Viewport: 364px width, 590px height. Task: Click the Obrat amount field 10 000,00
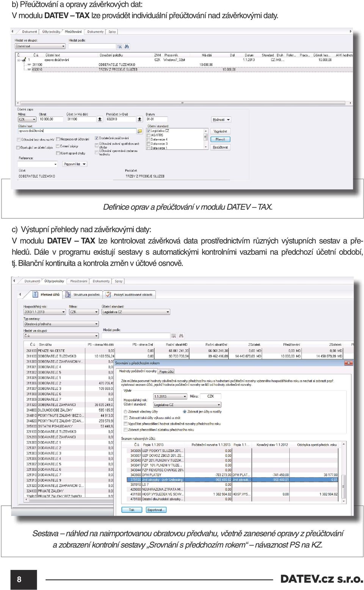(x=51, y=119)
